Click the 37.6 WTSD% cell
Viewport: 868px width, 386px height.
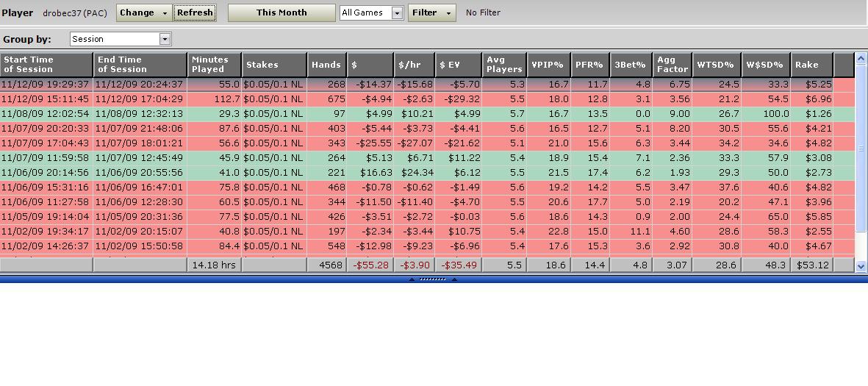tap(717, 187)
